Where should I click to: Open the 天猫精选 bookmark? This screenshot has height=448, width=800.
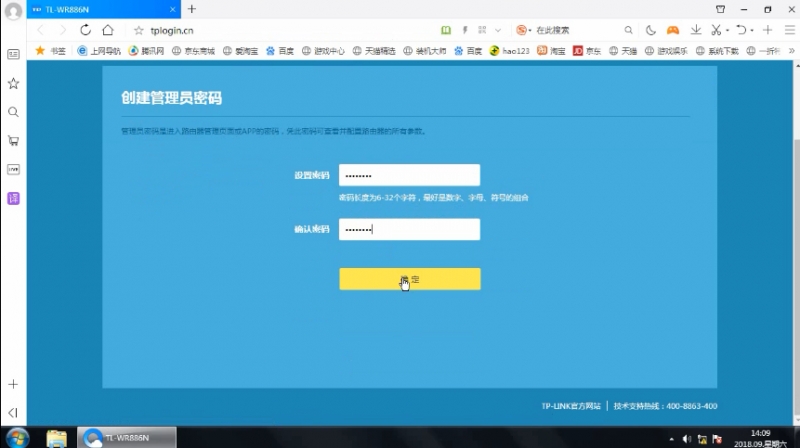coord(374,51)
